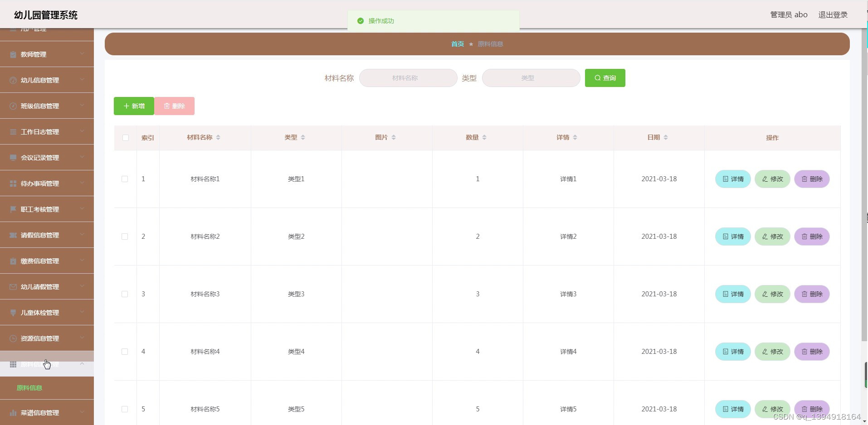Image resolution: width=868 pixels, height=425 pixels.
Task: Go to 首页 breadcrumb link
Action: coord(458,44)
